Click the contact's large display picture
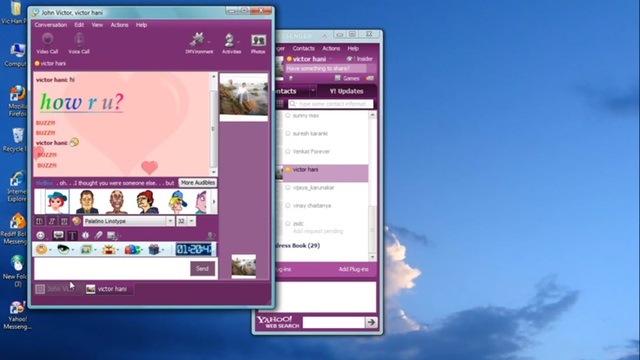The width and height of the screenshot is (640, 360). pyautogui.click(x=244, y=97)
